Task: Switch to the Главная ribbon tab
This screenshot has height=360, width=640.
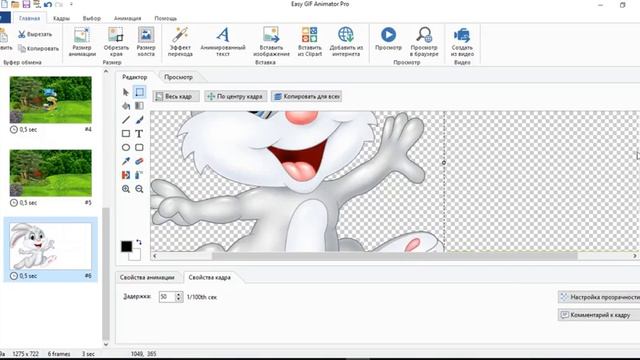Action: [x=29, y=18]
